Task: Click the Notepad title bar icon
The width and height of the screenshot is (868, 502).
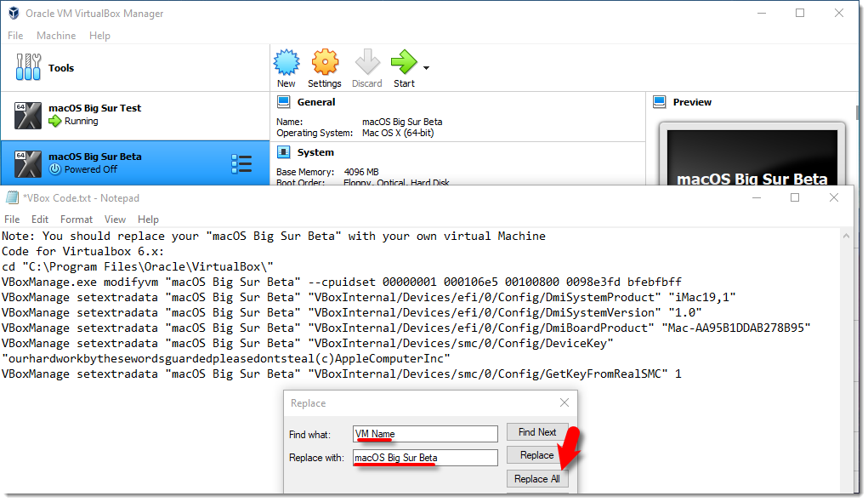Action: pos(12,197)
